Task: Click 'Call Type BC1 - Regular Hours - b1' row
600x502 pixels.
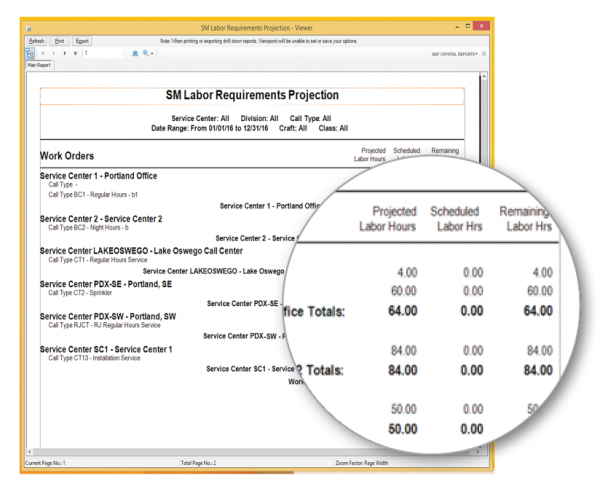Action: tap(93, 194)
